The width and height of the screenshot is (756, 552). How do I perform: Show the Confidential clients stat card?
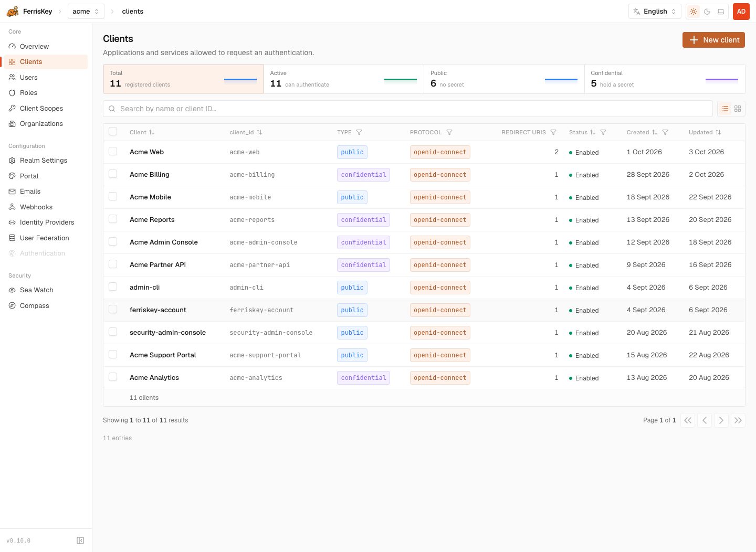[x=665, y=79]
